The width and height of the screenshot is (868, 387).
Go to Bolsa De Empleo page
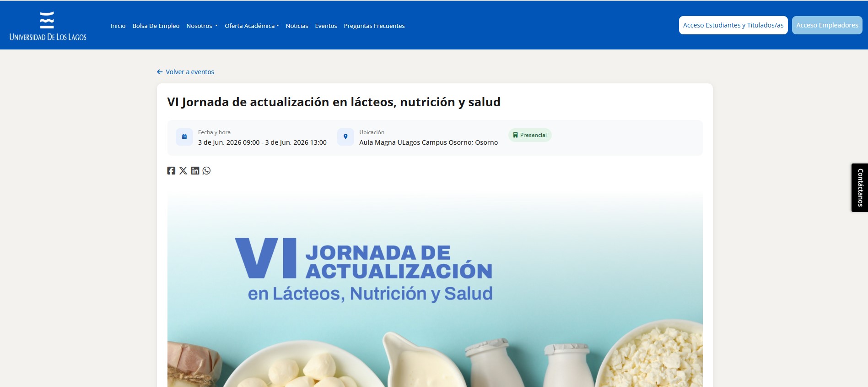156,26
